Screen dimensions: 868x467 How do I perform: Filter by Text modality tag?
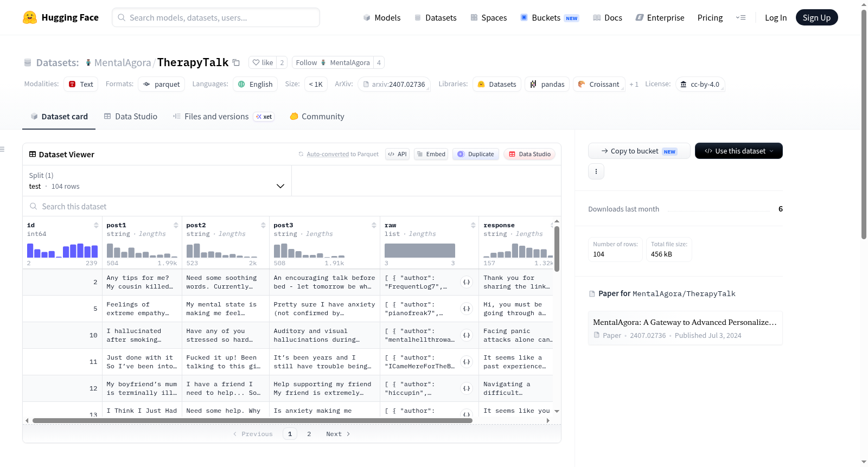[x=81, y=84]
